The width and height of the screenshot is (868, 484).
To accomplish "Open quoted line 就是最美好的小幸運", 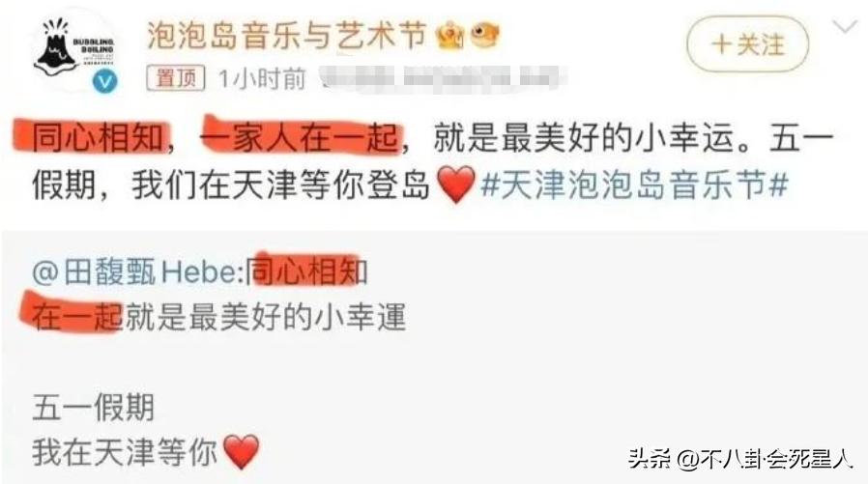I will (266, 318).
